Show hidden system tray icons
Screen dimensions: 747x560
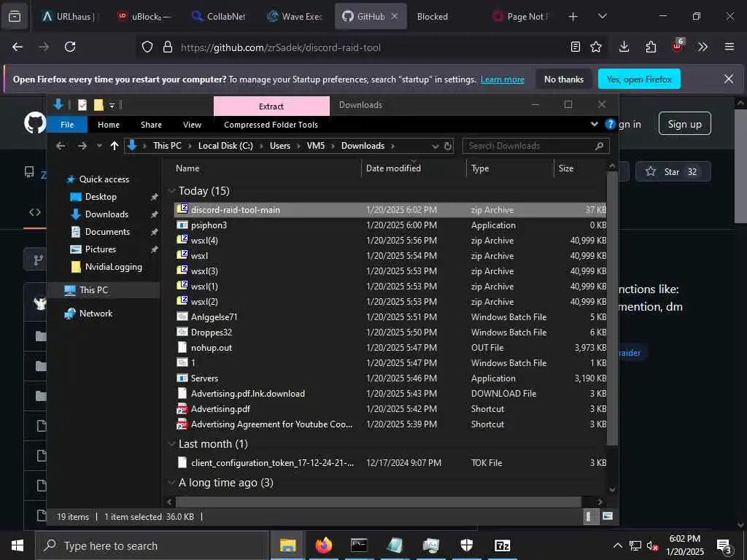[x=617, y=545]
